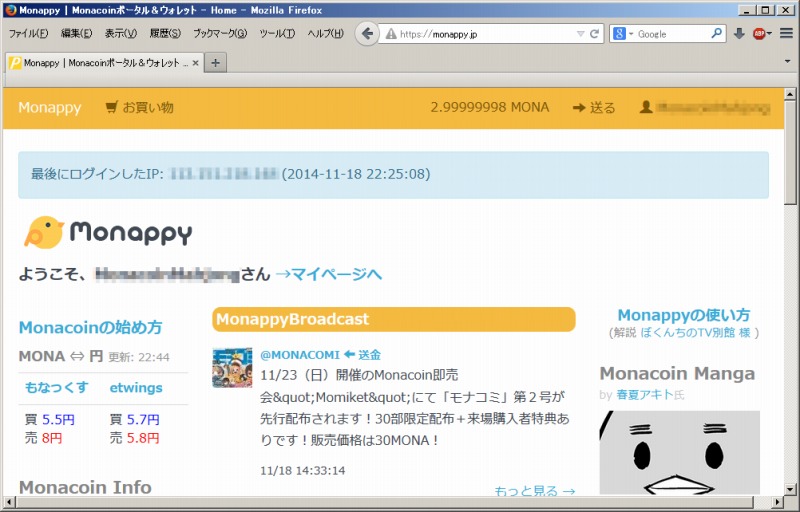This screenshot has height=512, width=800.
Task: Open the MONACOMI avatar thumbnail
Action: (232, 367)
